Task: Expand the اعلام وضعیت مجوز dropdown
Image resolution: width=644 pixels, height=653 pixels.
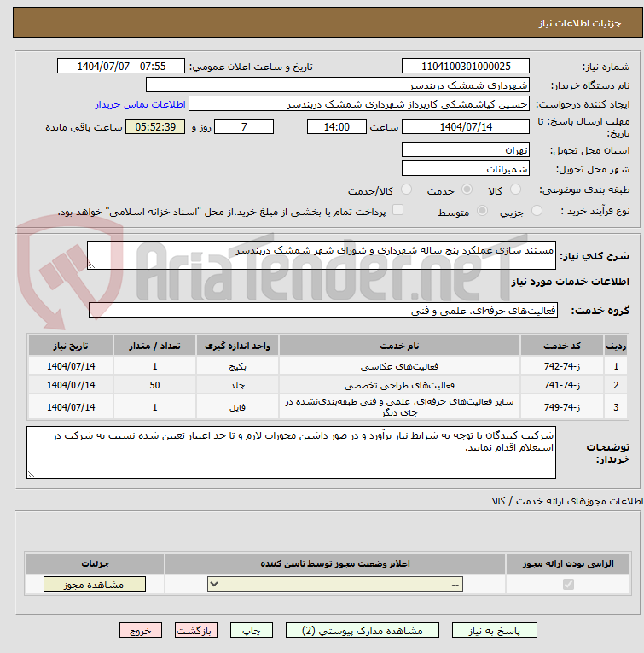Action: point(335,584)
